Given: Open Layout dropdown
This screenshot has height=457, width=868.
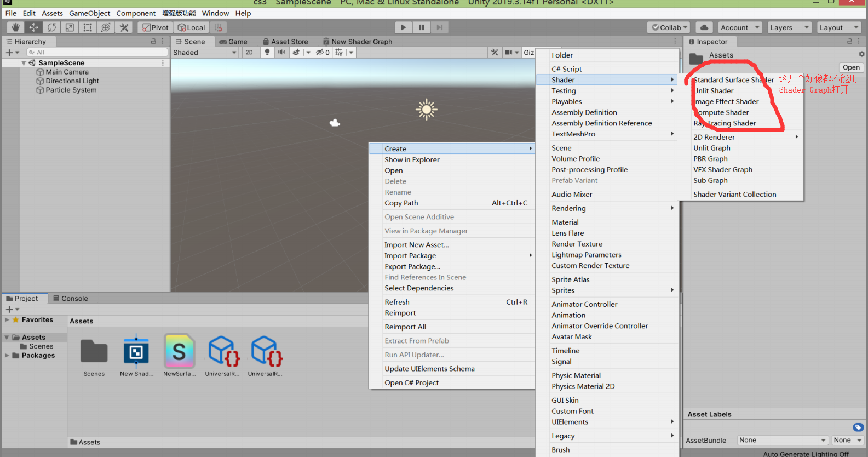Looking at the screenshot, I should pyautogui.click(x=839, y=27).
